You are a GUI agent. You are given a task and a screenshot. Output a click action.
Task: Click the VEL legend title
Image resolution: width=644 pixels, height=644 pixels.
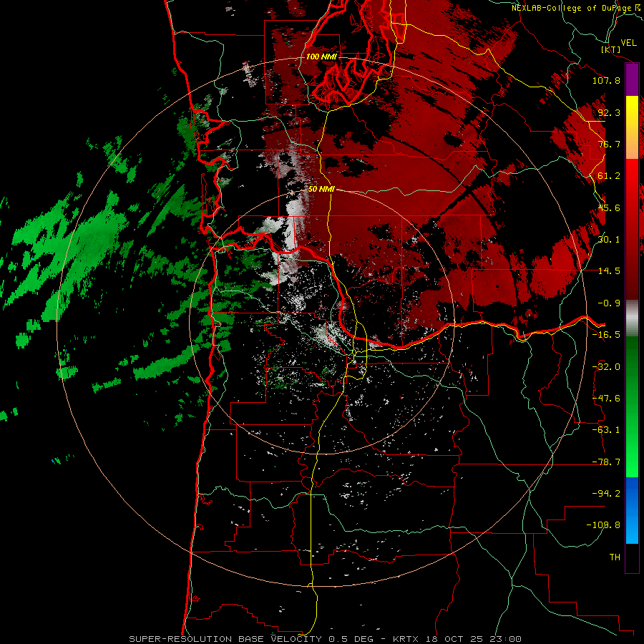[628, 43]
